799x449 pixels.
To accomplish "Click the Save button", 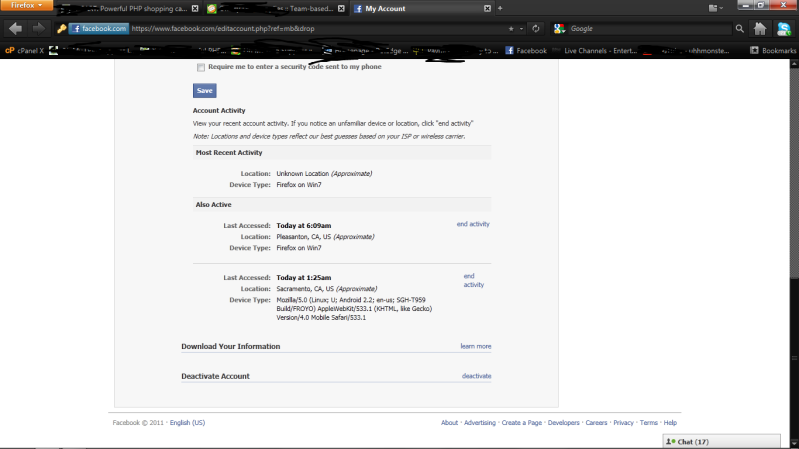I will [x=204, y=91].
